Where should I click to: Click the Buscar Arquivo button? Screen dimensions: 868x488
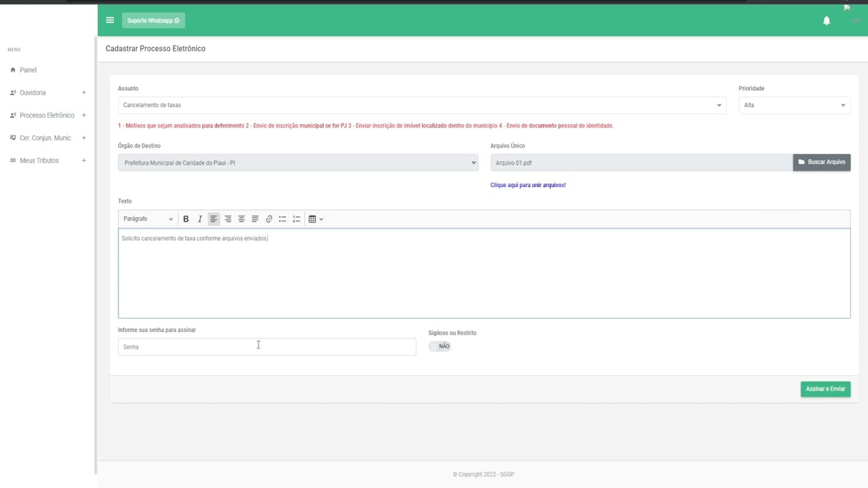(x=822, y=163)
